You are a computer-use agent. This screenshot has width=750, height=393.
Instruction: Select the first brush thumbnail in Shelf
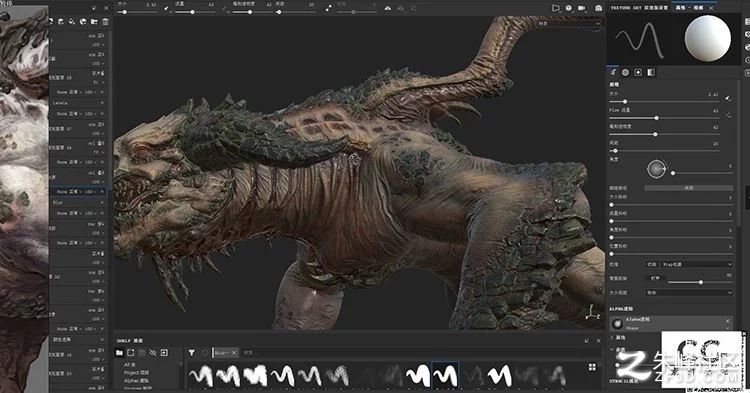[x=200, y=375]
